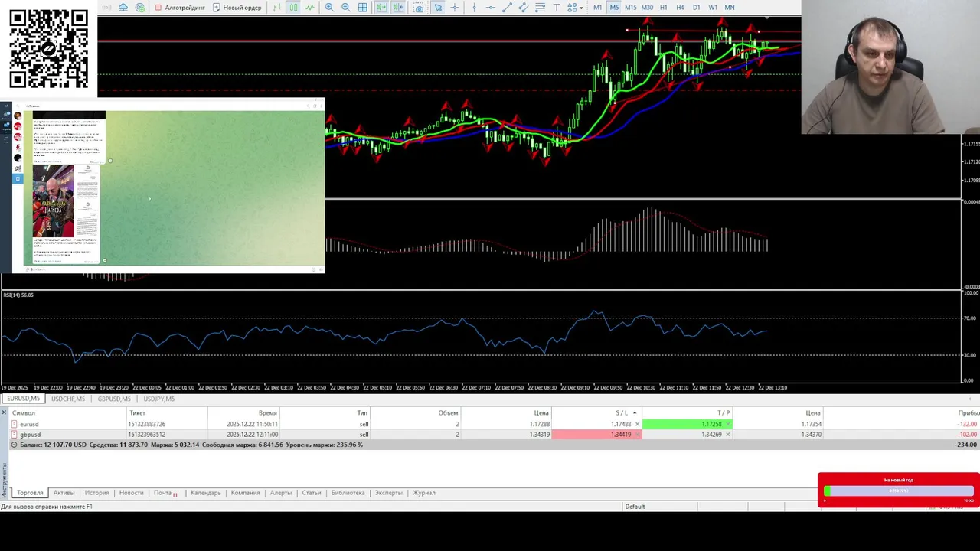Select the equidistant channel tool
Screen dimensions: 980x551
[523, 7]
